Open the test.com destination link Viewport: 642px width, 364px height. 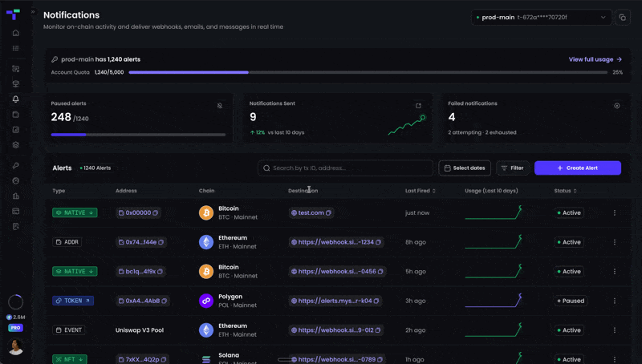pos(311,212)
